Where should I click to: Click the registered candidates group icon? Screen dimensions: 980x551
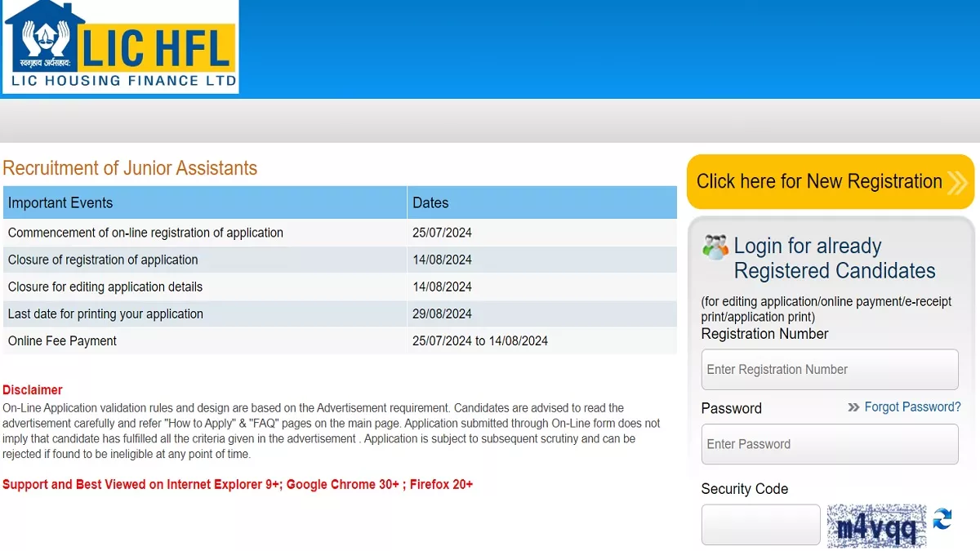click(x=715, y=247)
